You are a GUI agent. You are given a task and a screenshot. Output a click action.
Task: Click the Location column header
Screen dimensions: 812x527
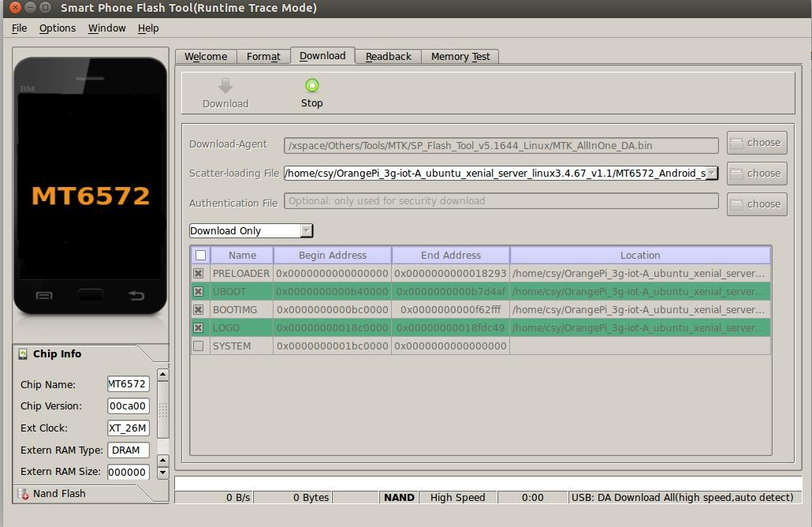coord(640,255)
